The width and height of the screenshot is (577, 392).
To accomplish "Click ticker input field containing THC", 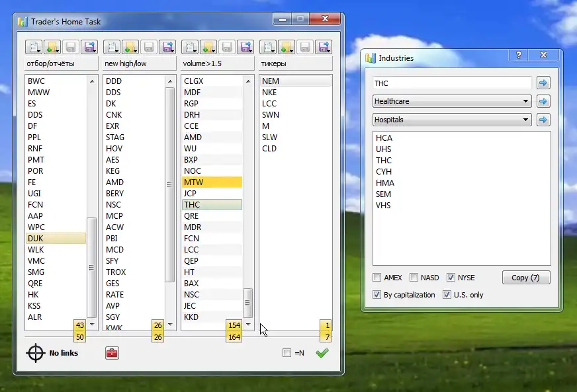I will click(452, 83).
